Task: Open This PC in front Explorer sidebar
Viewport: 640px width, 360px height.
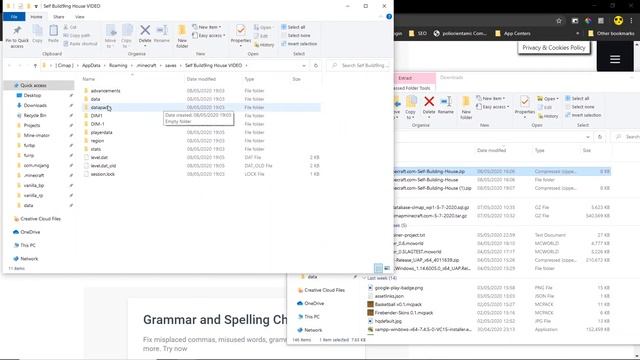Action: point(28,245)
